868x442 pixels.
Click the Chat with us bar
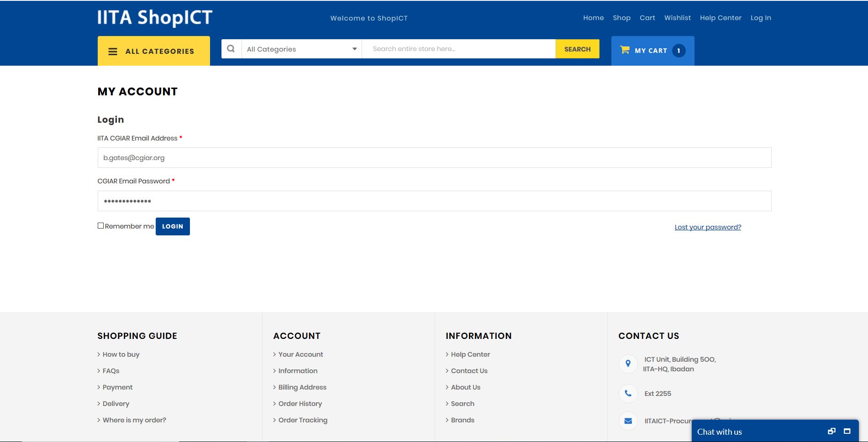[775, 431]
